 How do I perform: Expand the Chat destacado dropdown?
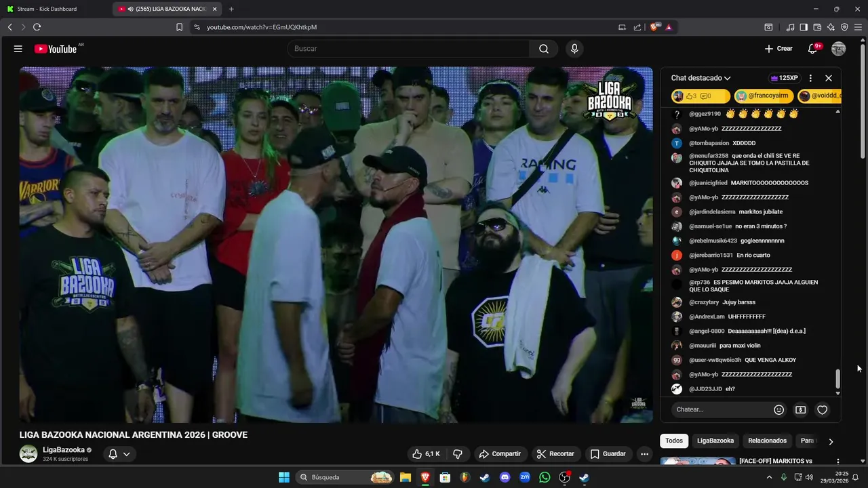701,78
